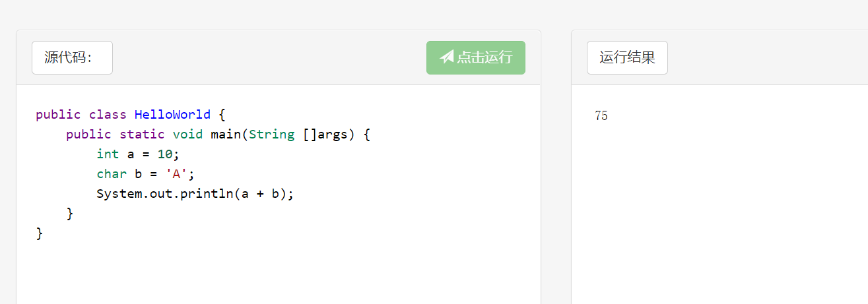Click the paper plane run icon
The height and width of the screenshot is (304, 868).
pos(447,57)
